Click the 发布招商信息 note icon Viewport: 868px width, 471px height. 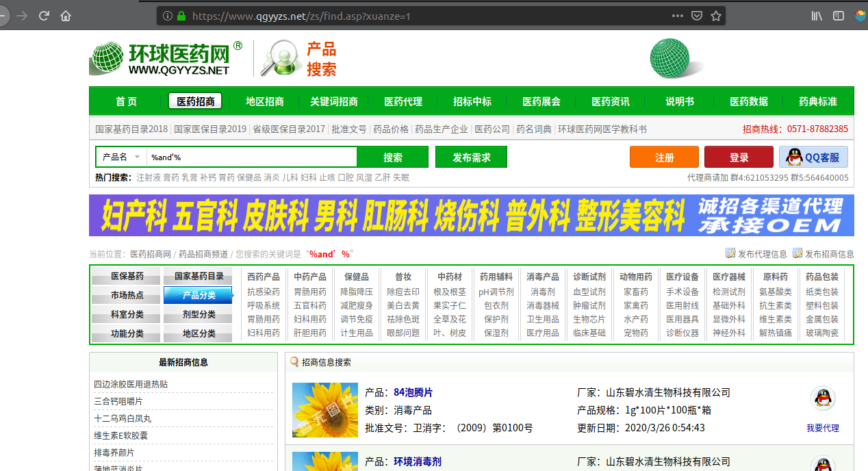(797, 253)
